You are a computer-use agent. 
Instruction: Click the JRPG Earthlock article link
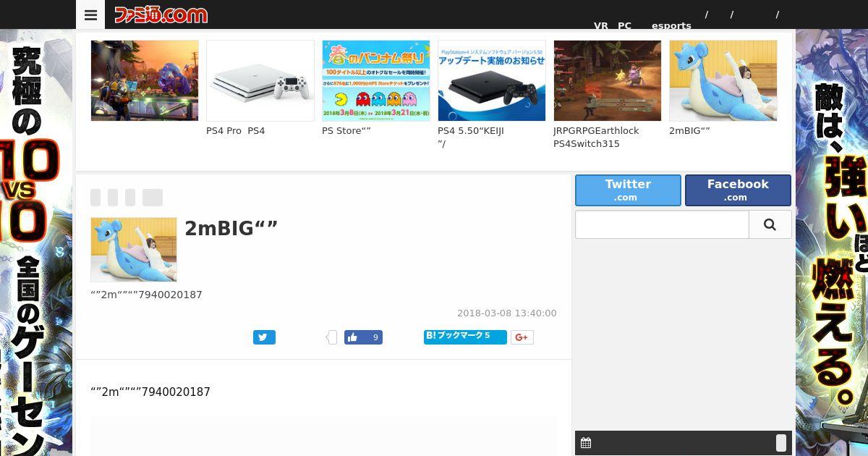click(x=597, y=138)
